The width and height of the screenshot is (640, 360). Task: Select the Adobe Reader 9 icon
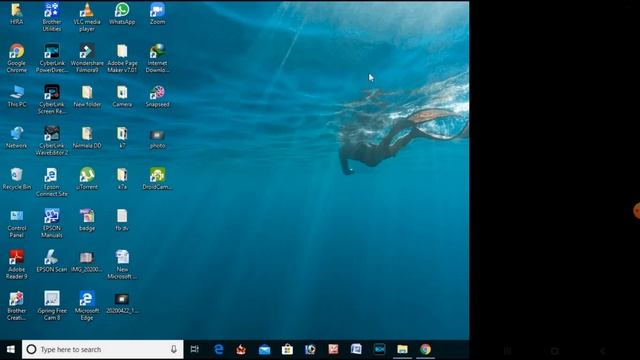click(17, 264)
